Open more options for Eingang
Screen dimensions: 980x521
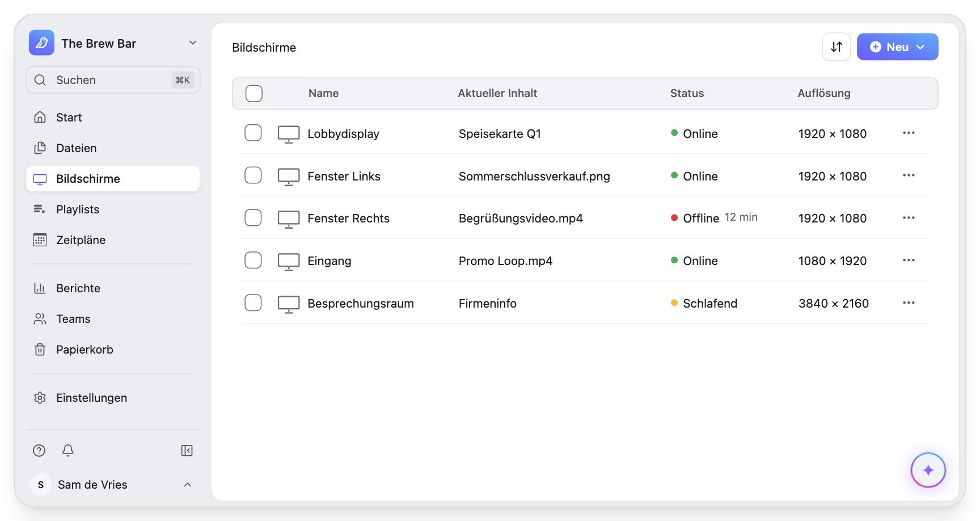coord(909,260)
